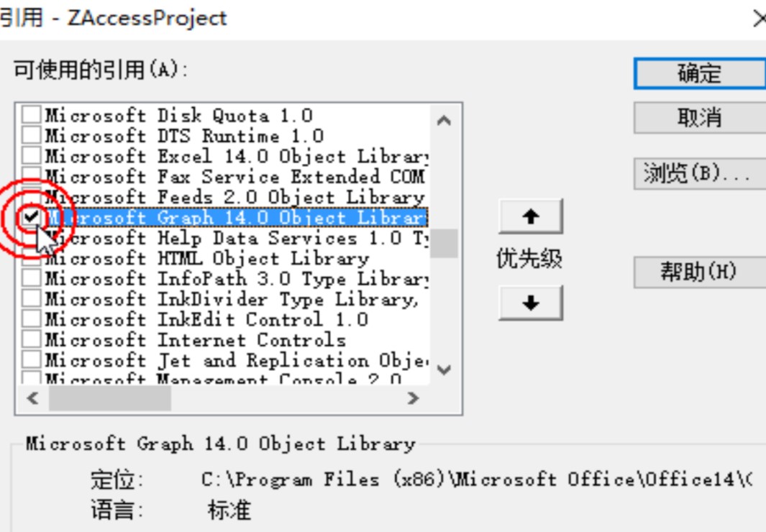Check Microsoft InkEdit Control 1.0
Viewport: 766px width, 532px height.
coord(31,318)
